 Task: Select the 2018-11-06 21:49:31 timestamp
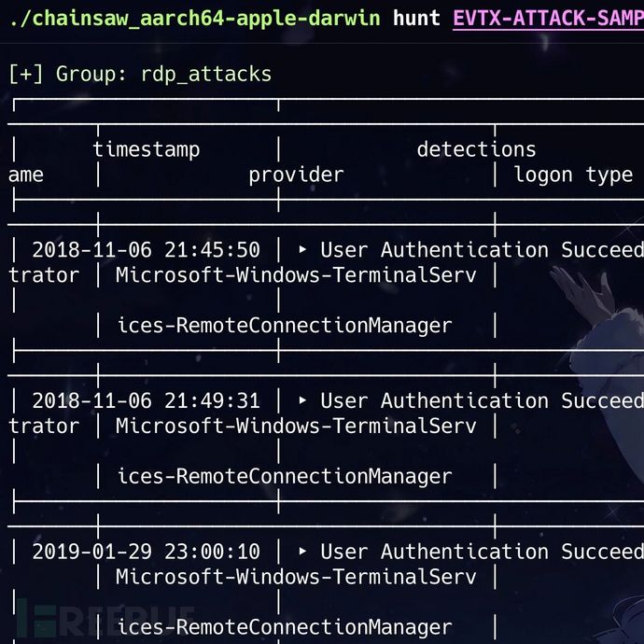point(147,400)
